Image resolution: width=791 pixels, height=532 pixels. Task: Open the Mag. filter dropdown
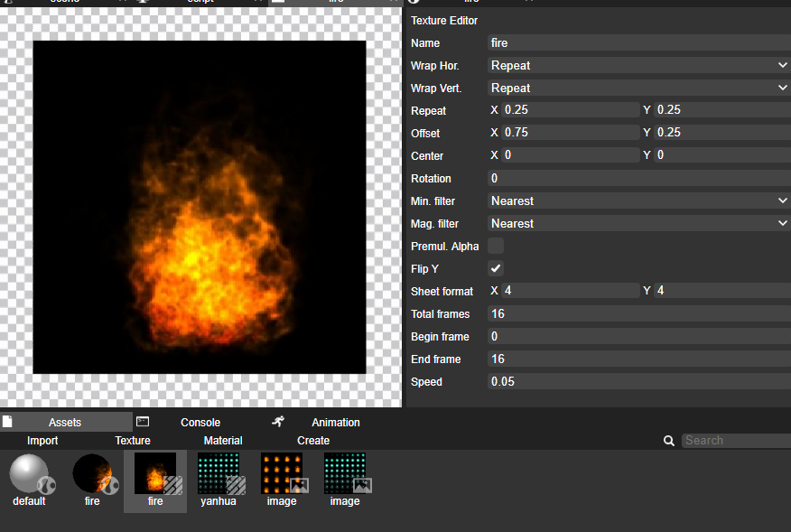[639, 224]
